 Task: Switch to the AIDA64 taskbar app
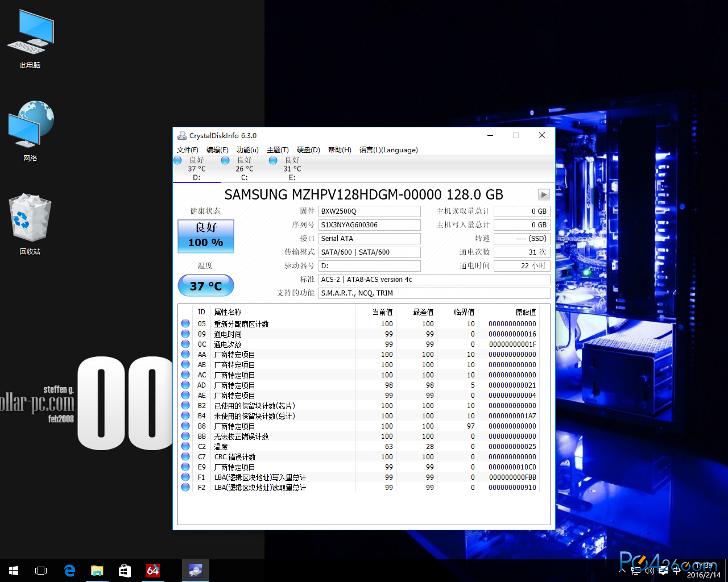click(x=153, y=571)
